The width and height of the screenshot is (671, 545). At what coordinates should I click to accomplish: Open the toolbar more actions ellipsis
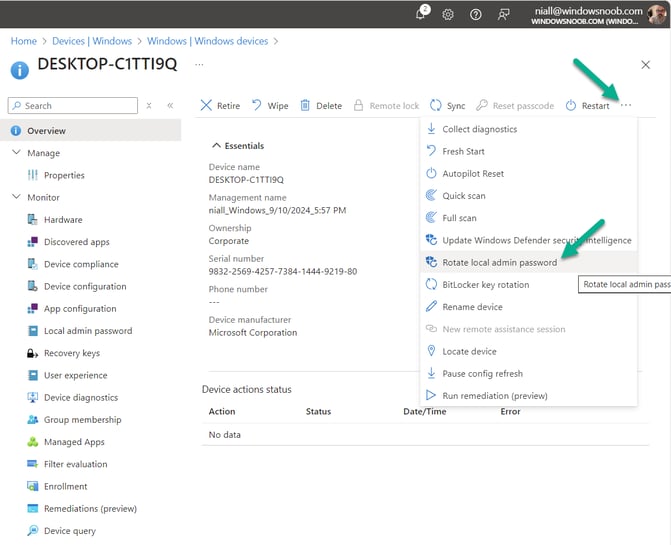[626, 105]
